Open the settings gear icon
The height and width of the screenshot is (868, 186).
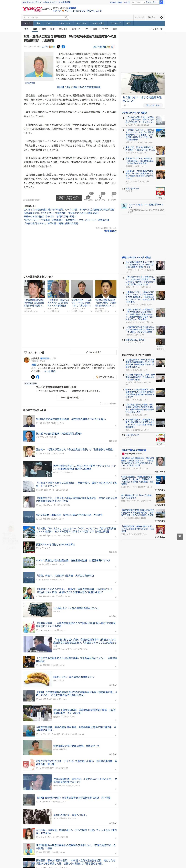pos(161,18)
